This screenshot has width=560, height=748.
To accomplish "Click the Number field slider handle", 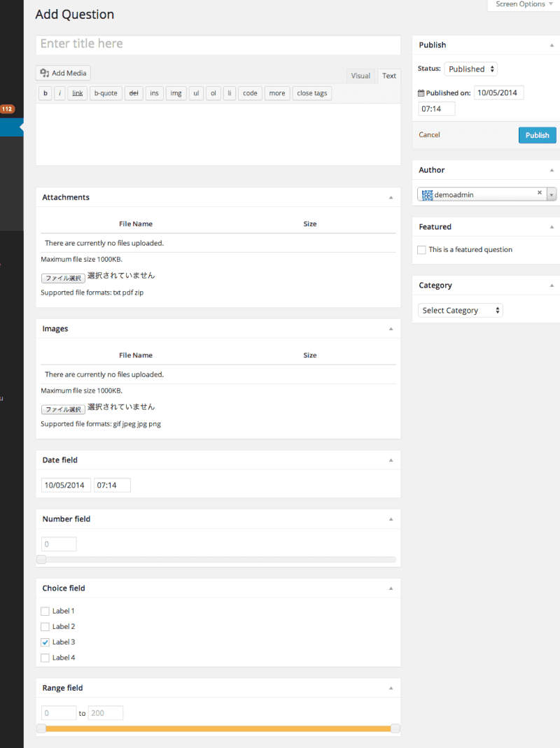I will pyautogui.click(x=41, y=560).
